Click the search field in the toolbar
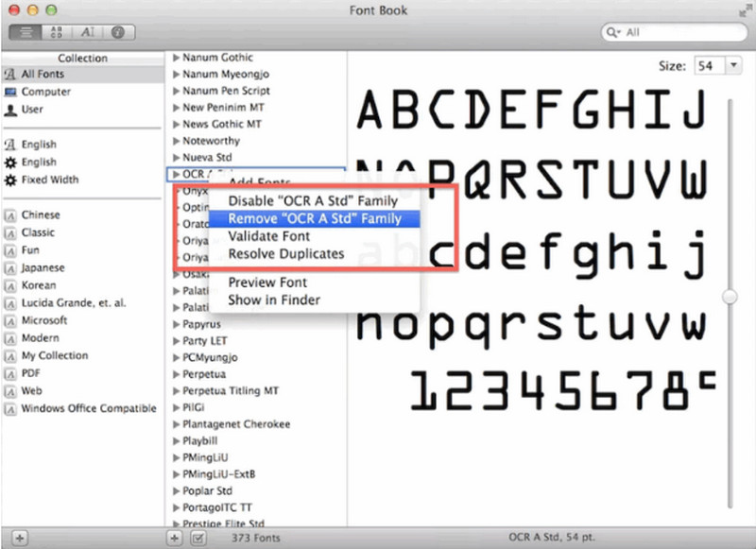The height and width of the screenshot is (549, 756). coord(674,32)
